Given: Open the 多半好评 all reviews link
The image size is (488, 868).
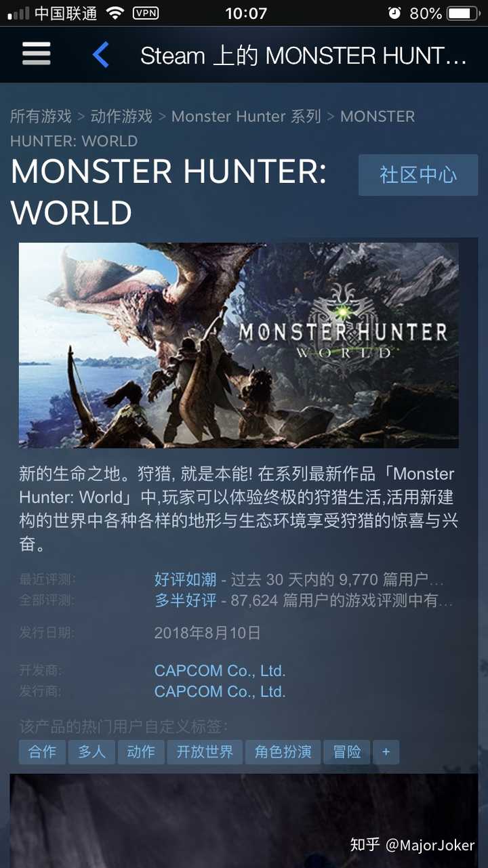Looking at the screenshot, I should click(186, 600).
